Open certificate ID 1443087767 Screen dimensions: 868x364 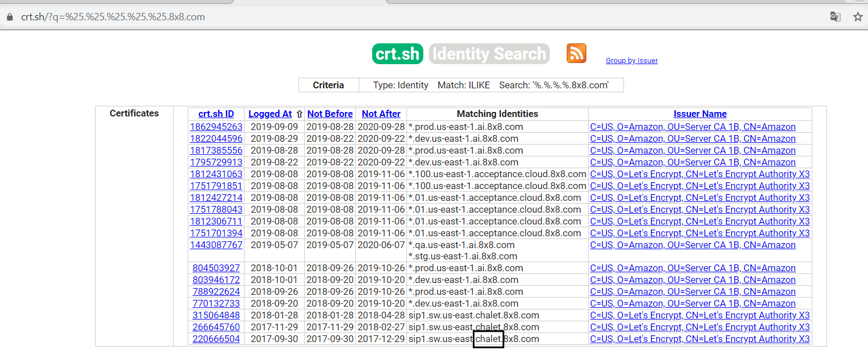click(x=216, y=245)
